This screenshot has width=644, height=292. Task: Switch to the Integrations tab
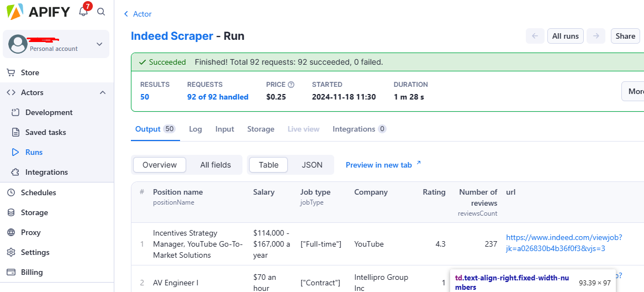(360, 129)
